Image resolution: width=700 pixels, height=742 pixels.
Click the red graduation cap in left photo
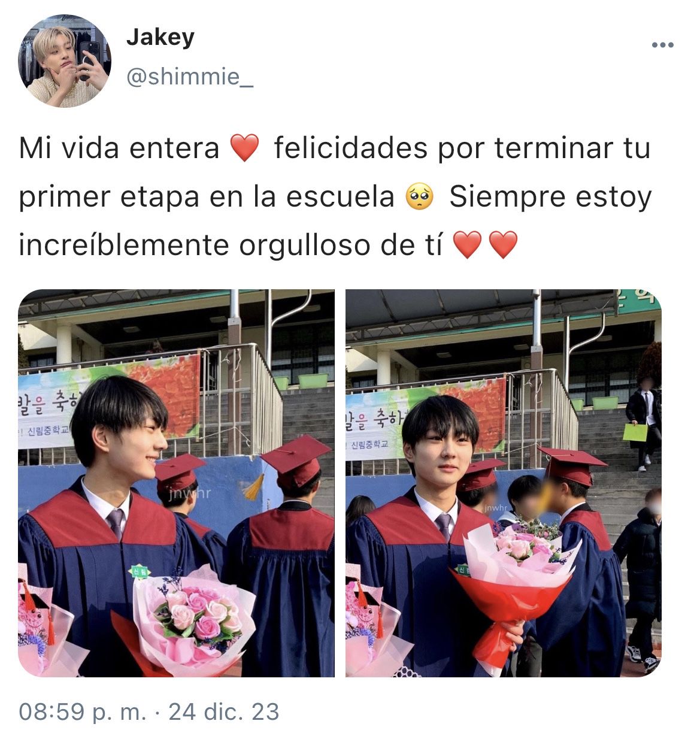(x=295, y=461)
